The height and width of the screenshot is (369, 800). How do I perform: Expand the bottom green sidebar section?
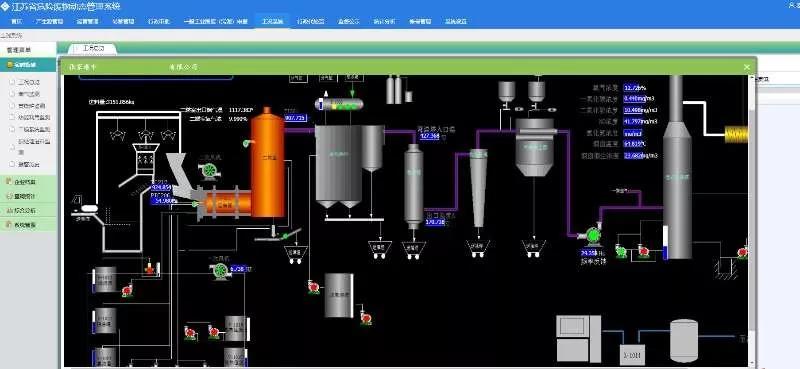(28, 225)
